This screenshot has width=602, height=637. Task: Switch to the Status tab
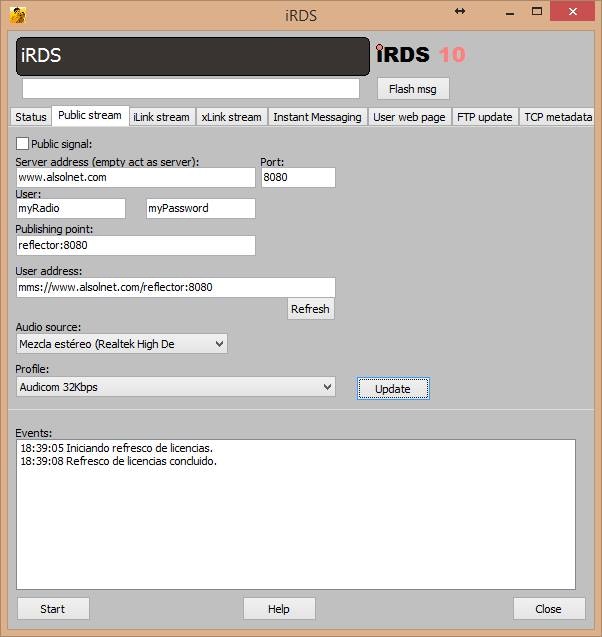tap(30, 117)
